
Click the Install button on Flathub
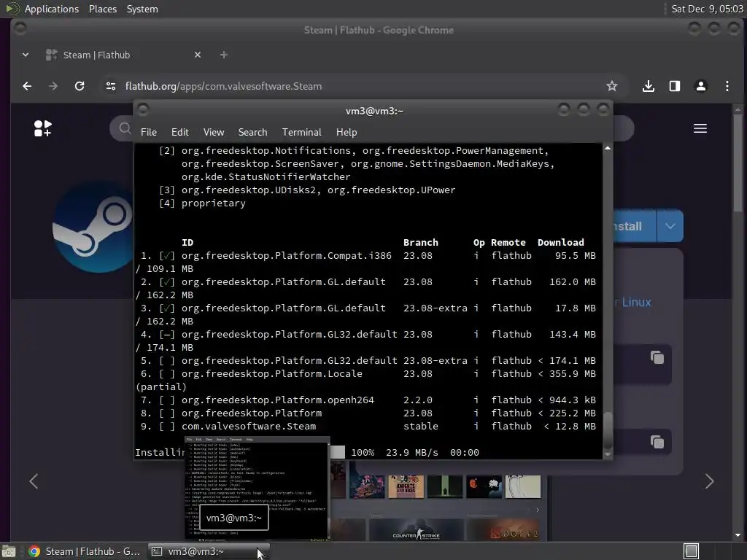634,226
